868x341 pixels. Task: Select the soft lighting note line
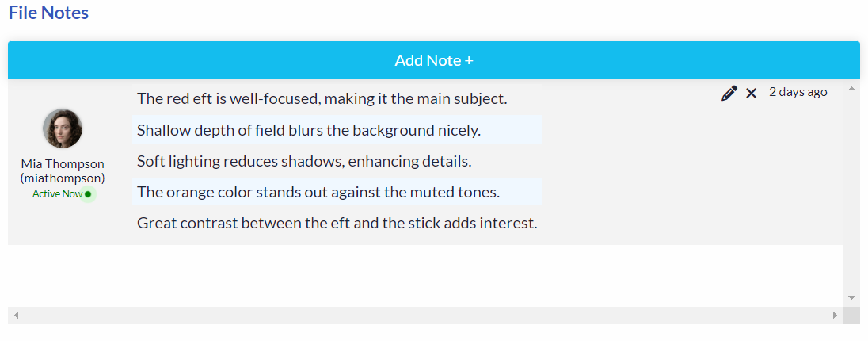click(x=304, y=161)
